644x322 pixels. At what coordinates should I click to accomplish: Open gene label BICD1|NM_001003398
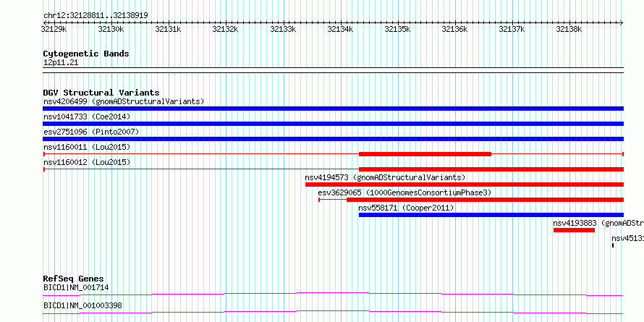(82, 305)
